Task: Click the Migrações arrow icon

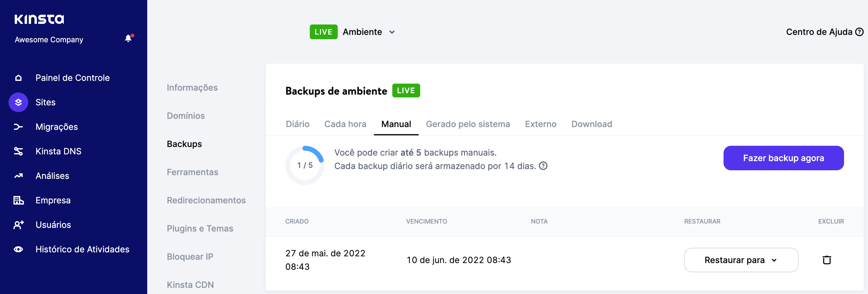Action: [x=18, y=126]
